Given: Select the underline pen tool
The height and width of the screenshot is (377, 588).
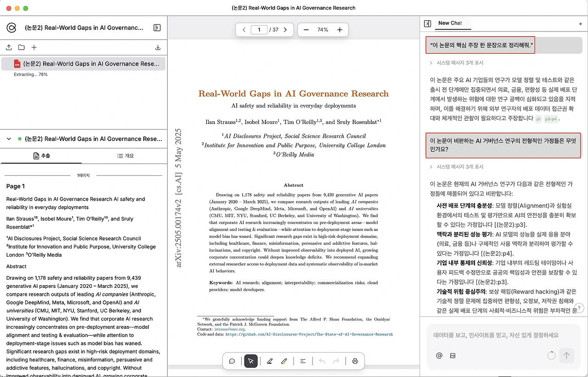Looking at the screenshot, I should coord(270,361).
